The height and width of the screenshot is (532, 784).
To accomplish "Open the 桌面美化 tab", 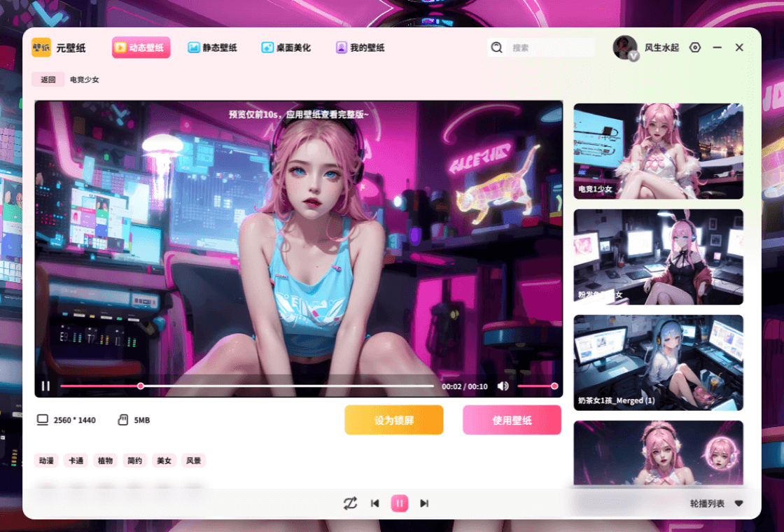I will coord(286,48).
